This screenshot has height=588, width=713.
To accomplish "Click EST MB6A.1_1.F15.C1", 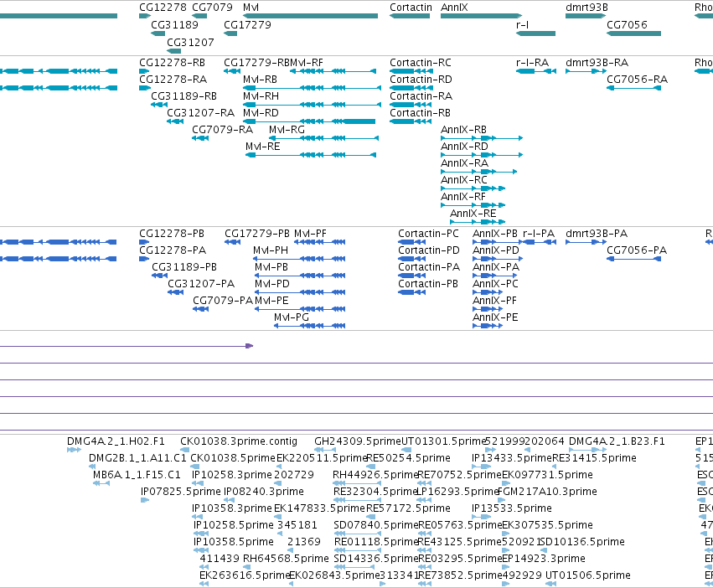I will point(101,483).
